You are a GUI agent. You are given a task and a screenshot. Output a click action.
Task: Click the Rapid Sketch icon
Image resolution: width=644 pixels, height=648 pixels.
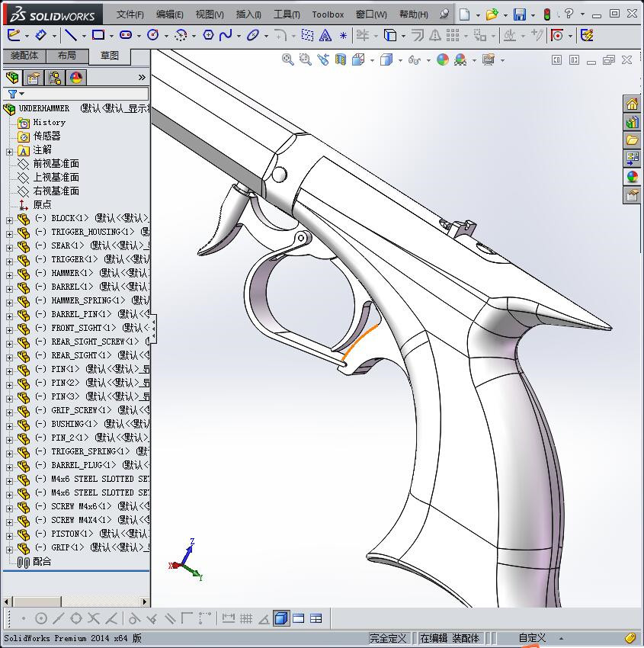tap(587, 36)
